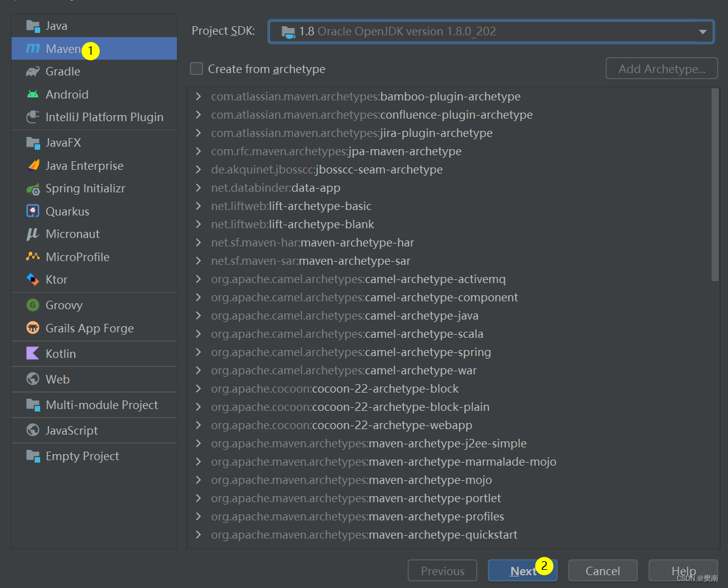Click the Next button
728x588 pixels.
coord(518,570)
